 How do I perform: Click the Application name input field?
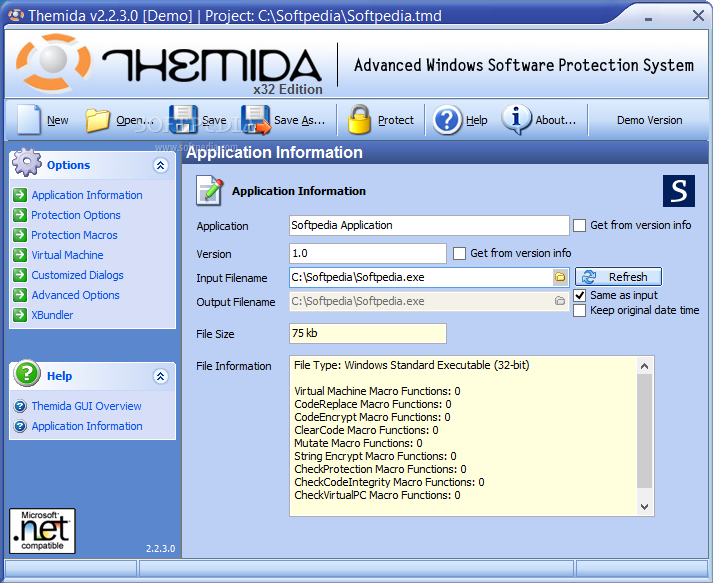pyautogui.click(x=429, y=226)
